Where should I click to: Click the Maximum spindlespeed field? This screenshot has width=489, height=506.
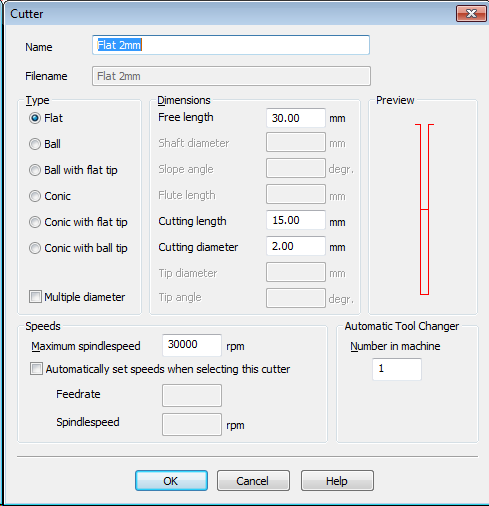point(192,345)
